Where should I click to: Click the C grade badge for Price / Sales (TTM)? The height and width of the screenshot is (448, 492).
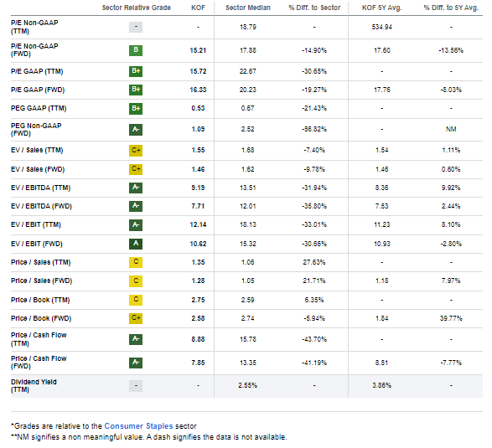pos(136,262)
